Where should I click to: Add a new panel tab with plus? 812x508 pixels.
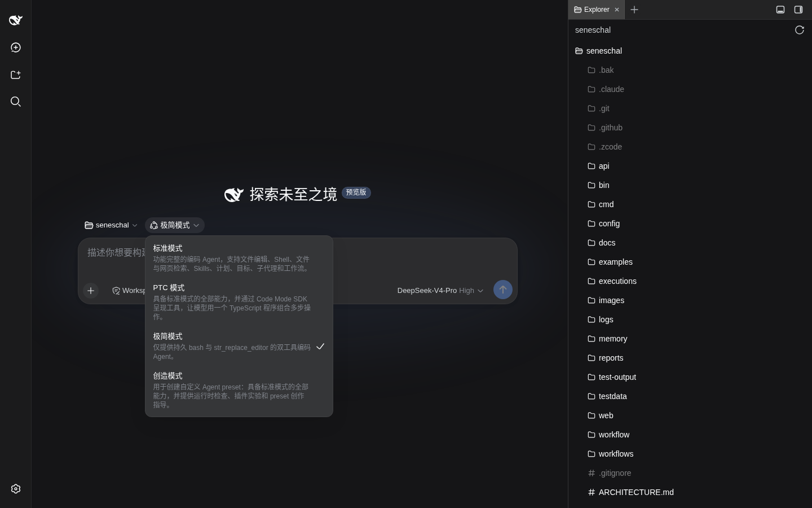[x=634, y=10]
